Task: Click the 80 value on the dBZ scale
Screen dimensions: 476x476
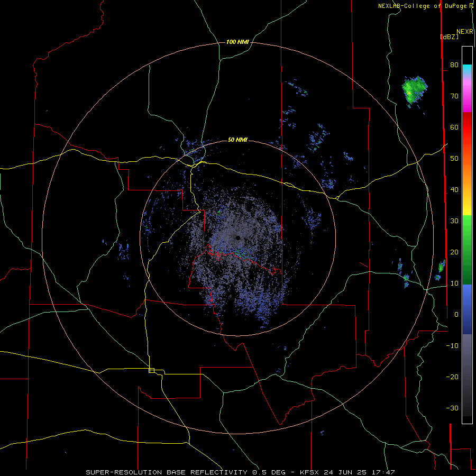Action: (x=454, y=65)
